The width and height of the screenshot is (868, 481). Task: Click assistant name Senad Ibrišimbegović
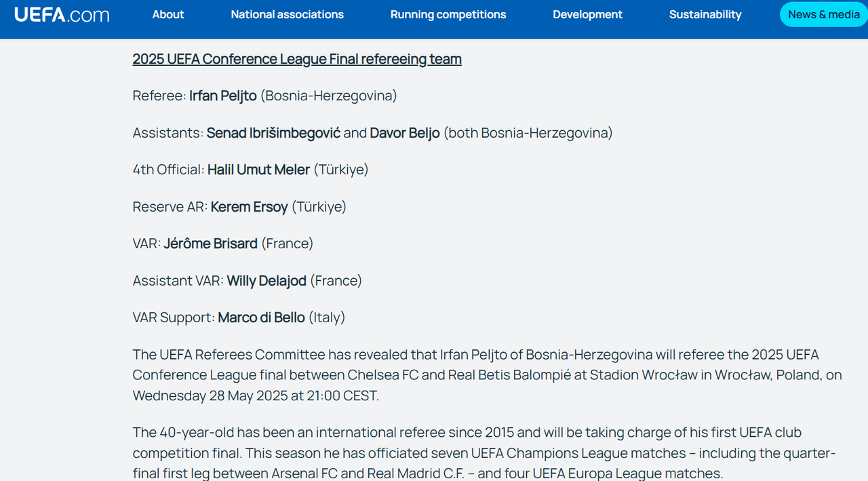click(273, 133)
